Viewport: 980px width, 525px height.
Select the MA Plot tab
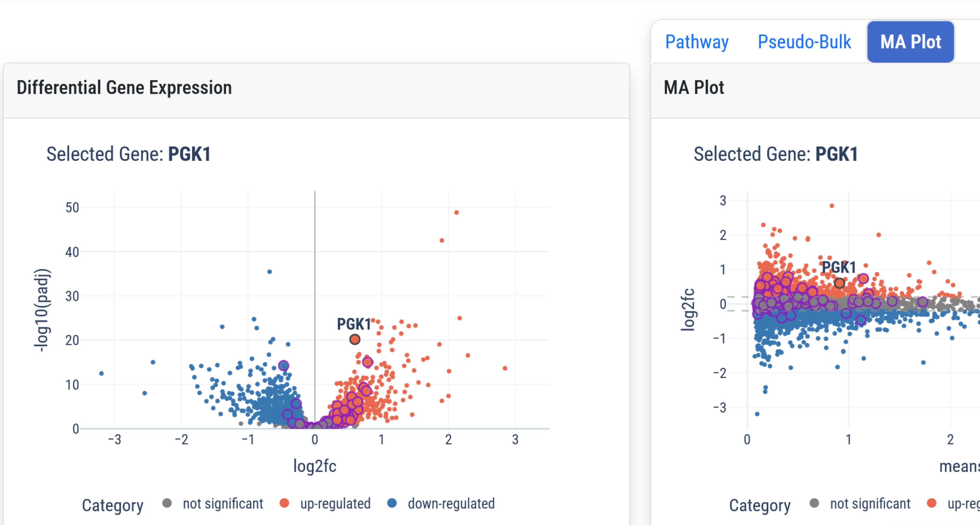(910, 42)
